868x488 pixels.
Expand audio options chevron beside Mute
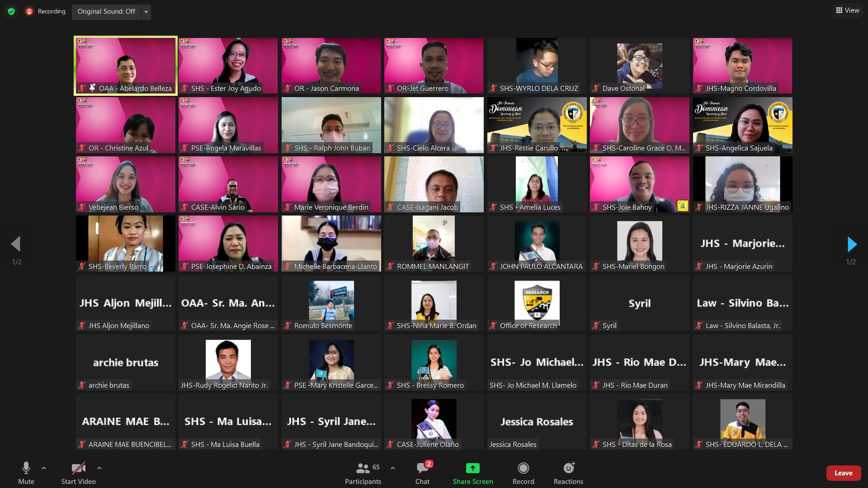(x=44, y=468)
